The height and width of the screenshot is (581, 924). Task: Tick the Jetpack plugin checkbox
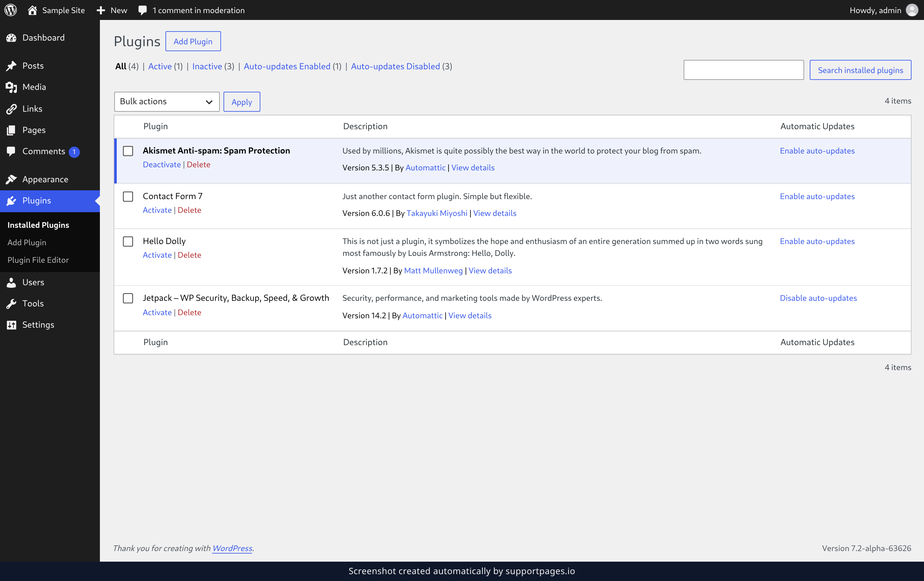[128, 298]
